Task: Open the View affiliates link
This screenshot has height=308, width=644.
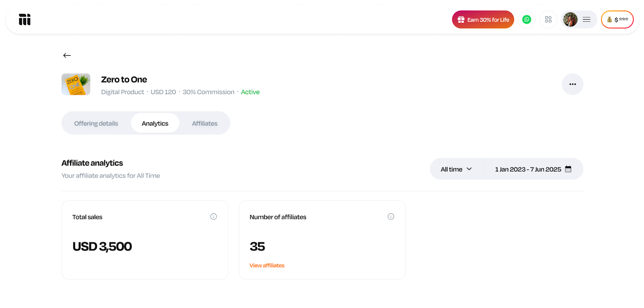Action: pyautogui.click(x=267, y=265)
